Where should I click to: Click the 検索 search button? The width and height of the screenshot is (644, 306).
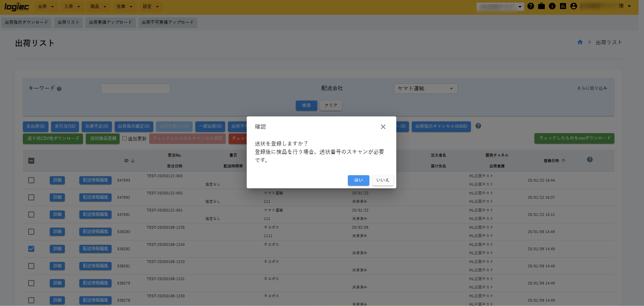click(x=306, y=105)
